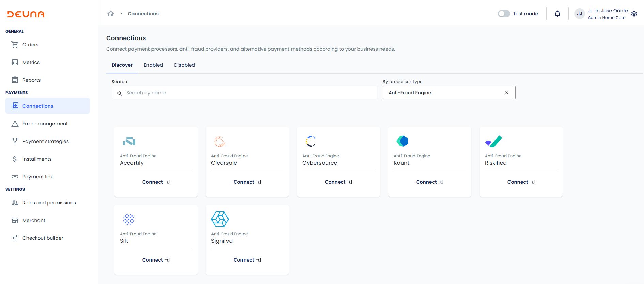Click the Payment strategies fork icon

point(15,141)
